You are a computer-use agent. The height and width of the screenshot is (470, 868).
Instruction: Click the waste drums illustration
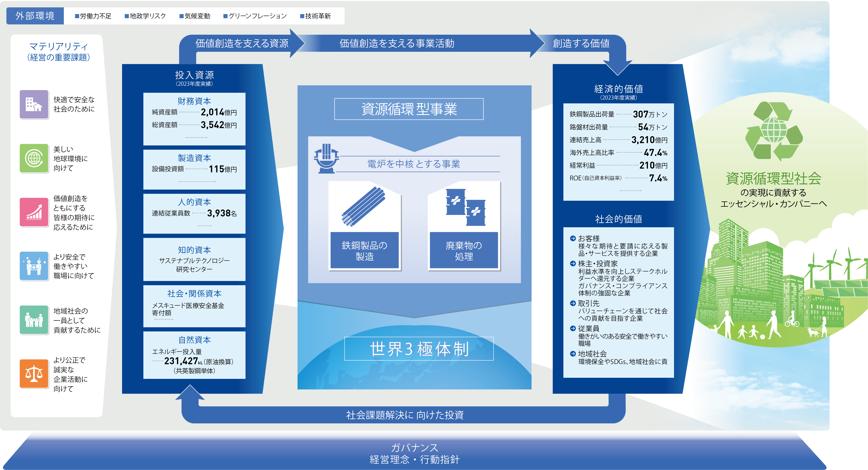point(466,207)
